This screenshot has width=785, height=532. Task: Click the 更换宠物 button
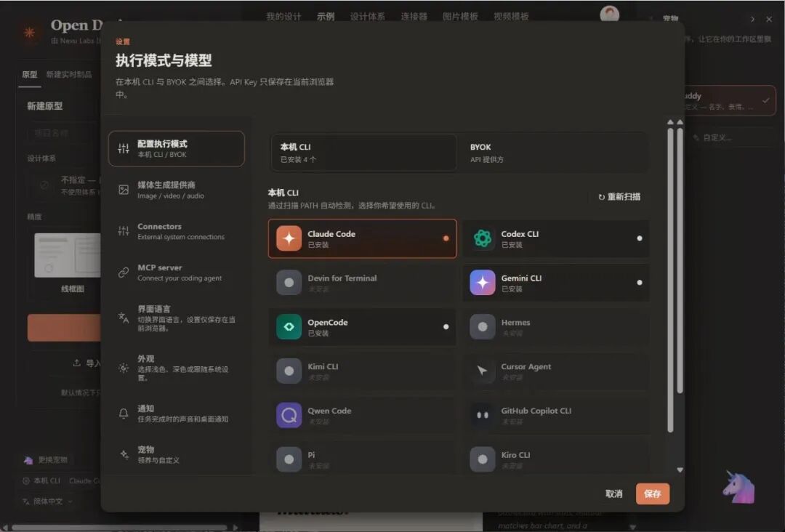[x=46, y=459]
